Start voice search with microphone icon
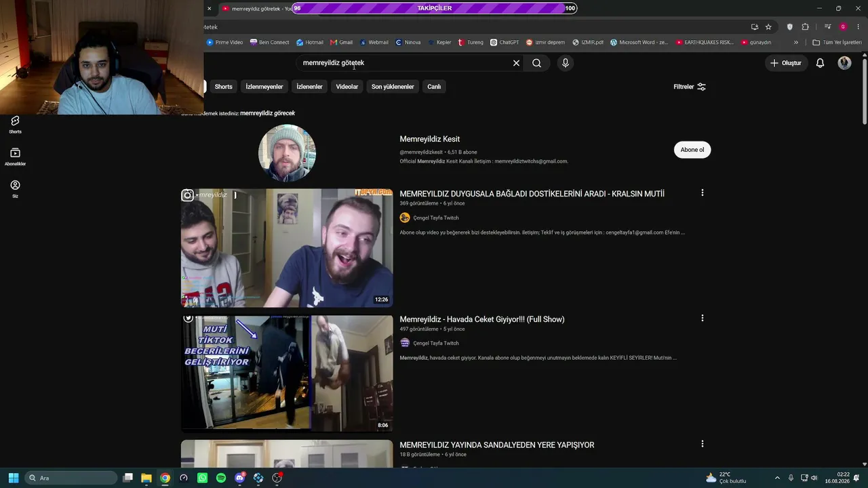 566,63
